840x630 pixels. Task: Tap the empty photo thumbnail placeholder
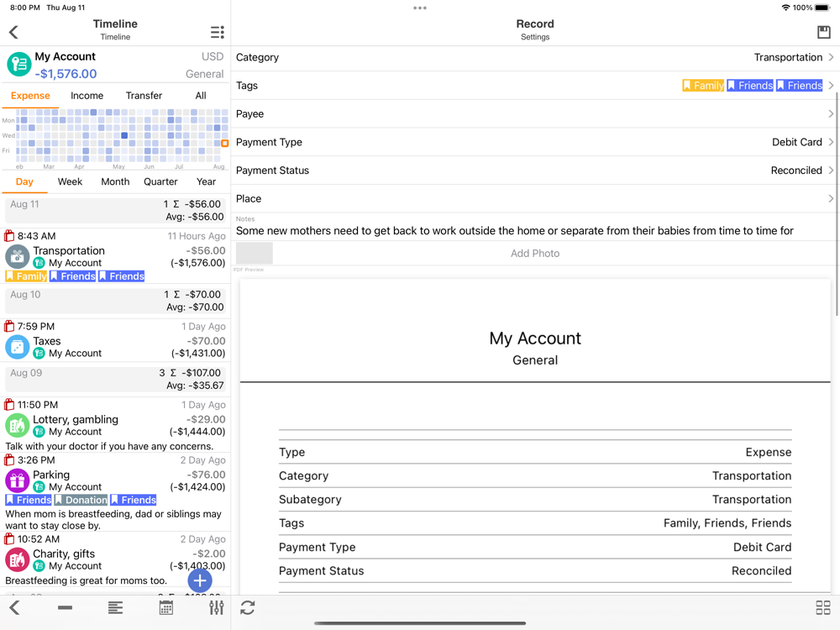tap(255, 253)
